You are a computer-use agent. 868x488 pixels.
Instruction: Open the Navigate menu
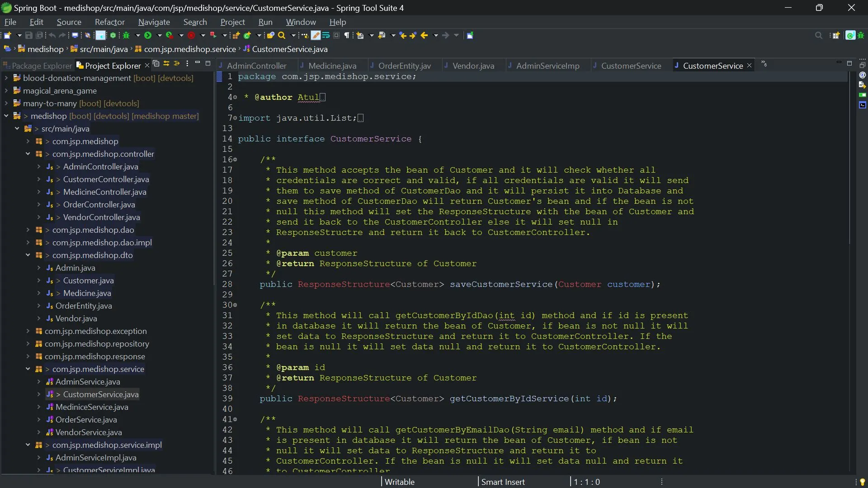[154, 22]
